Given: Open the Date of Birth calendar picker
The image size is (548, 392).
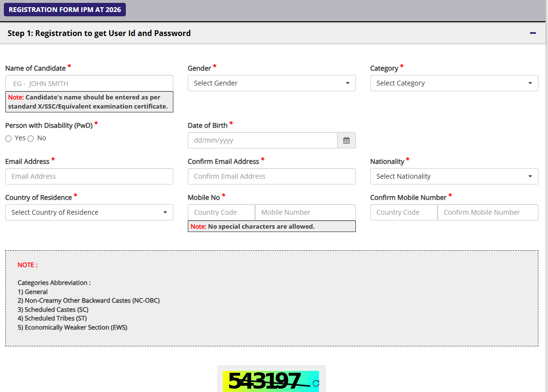Looking at the screenshot, I should tap(346, 141).
